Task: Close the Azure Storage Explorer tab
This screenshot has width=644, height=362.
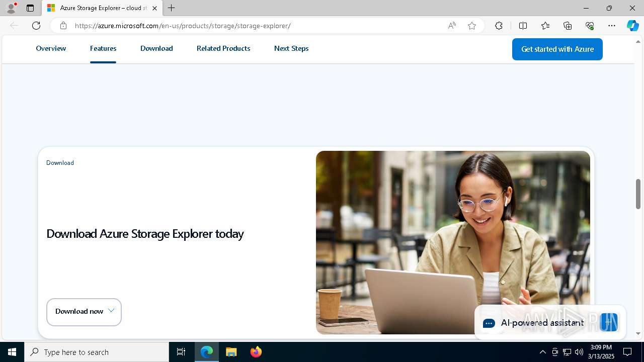Action: [154, 8]
